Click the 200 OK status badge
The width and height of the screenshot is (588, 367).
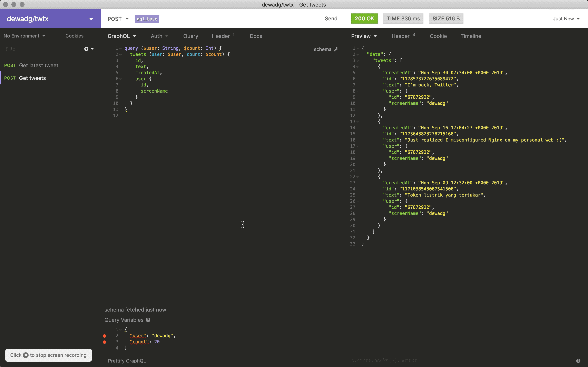[364, 18]
